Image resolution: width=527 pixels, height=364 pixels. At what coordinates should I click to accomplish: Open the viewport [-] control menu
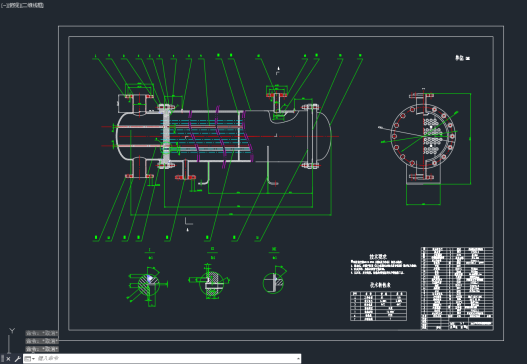click(x=4, y=5)
